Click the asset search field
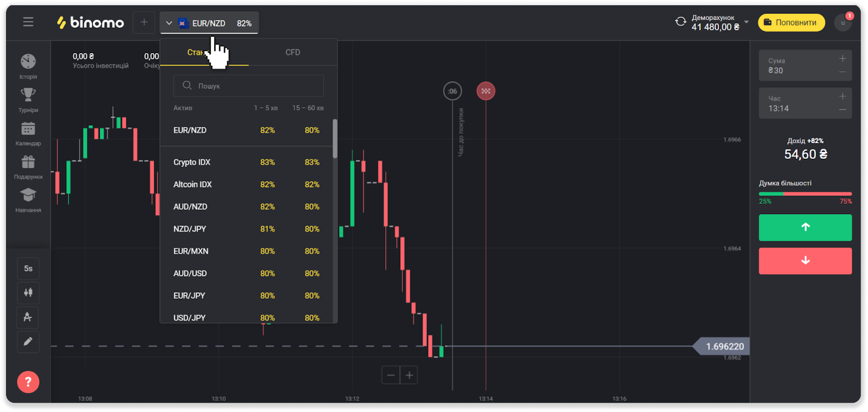Viewport: 868px width, 412px height. [x=248, y=86]
